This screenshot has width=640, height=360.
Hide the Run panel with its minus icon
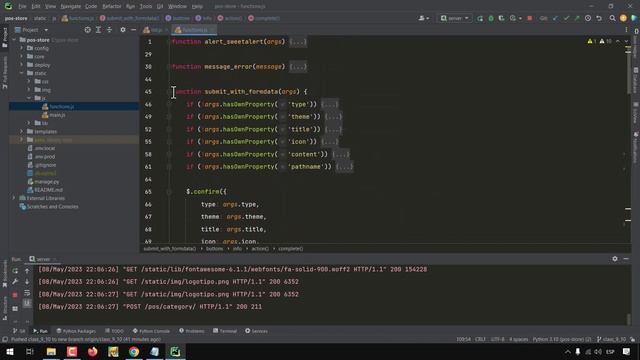tap(626, 259)
